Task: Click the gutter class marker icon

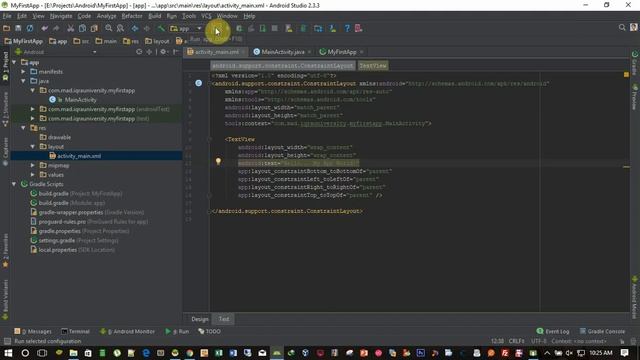Action: [198, 83]
